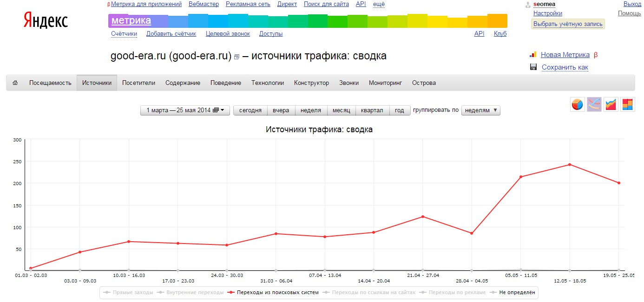Screen dimensions: 644x302
Task: Open the Острова menu
Action: pos(424,83)
